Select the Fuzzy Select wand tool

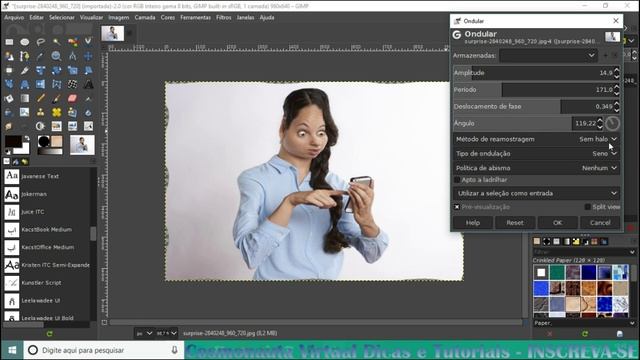[x=56, y=42]
